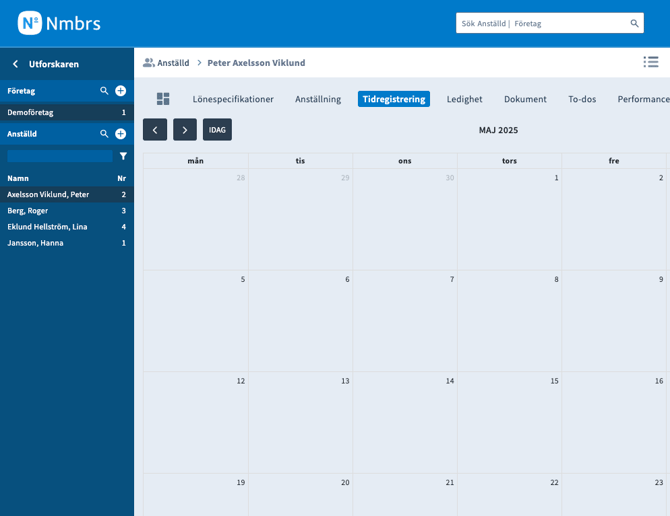Screen dimensions: 670x516
Task: Select Demoföretag in company list
Action: 30,113
